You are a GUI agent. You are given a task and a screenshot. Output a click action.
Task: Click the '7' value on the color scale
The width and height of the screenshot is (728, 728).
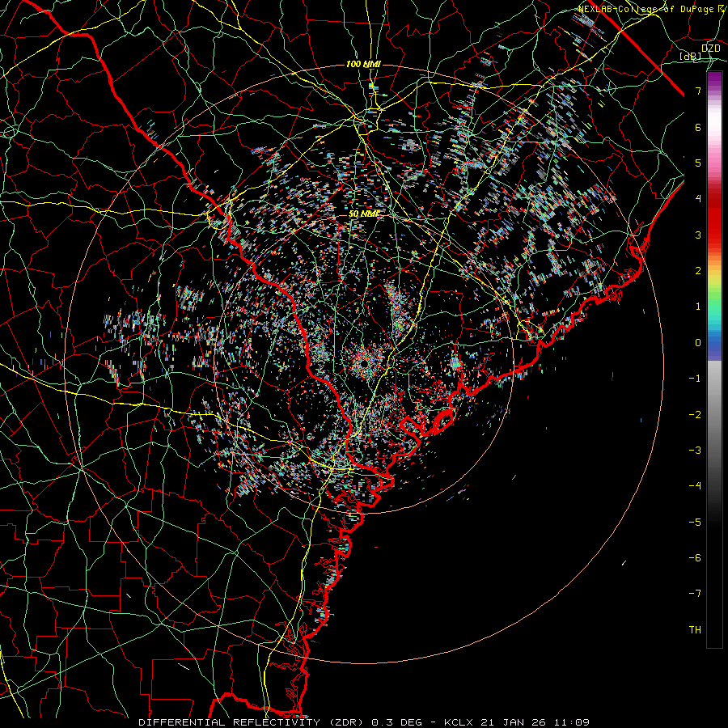[x=698, y=91]
